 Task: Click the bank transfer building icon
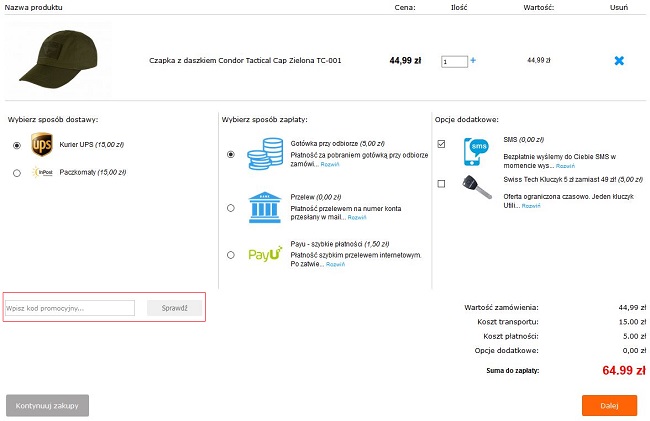[265, 207]
